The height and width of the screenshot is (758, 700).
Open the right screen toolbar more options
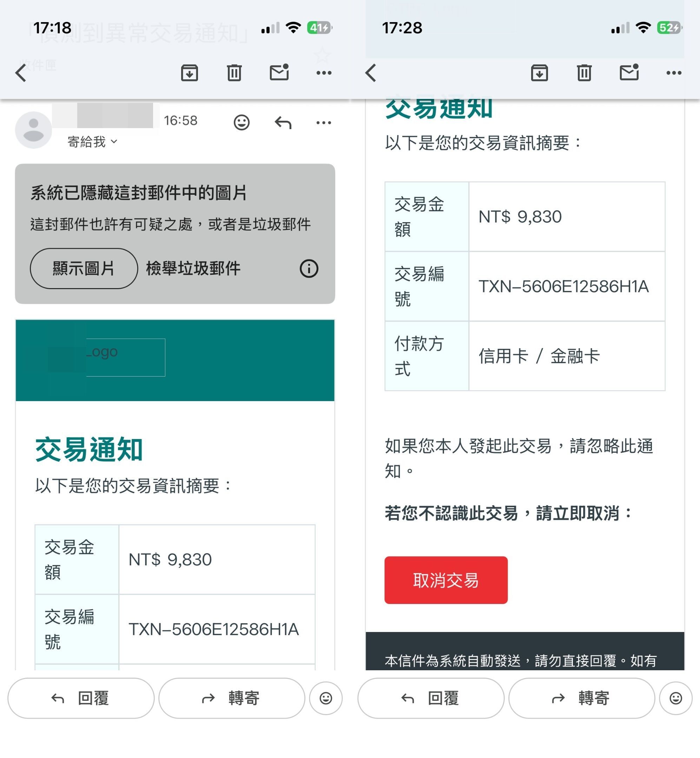coord(674,73)
